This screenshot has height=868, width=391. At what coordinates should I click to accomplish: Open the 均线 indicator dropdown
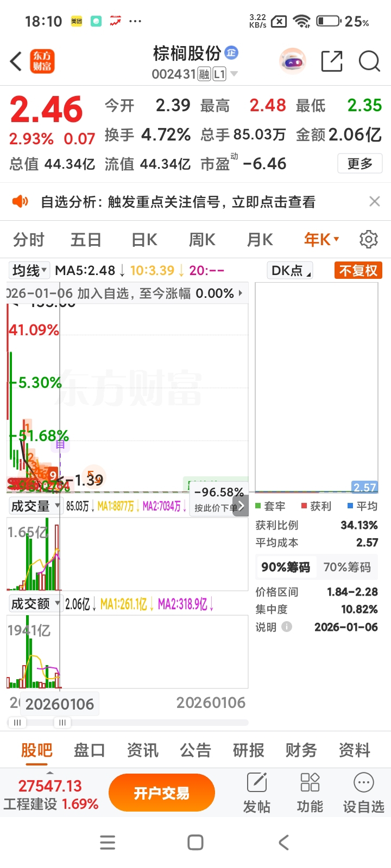[x=29, y=270]
